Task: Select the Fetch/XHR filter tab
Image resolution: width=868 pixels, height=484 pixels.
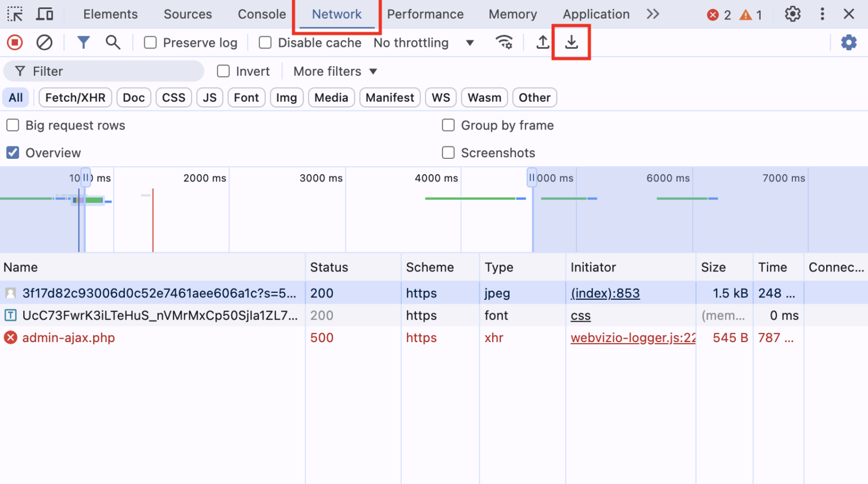Action: click(x=75, y=97)
